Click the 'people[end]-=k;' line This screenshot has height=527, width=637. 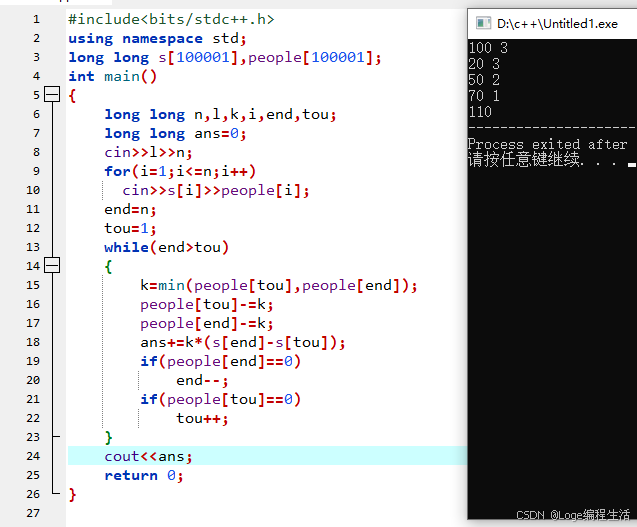[x=207, y=323]
